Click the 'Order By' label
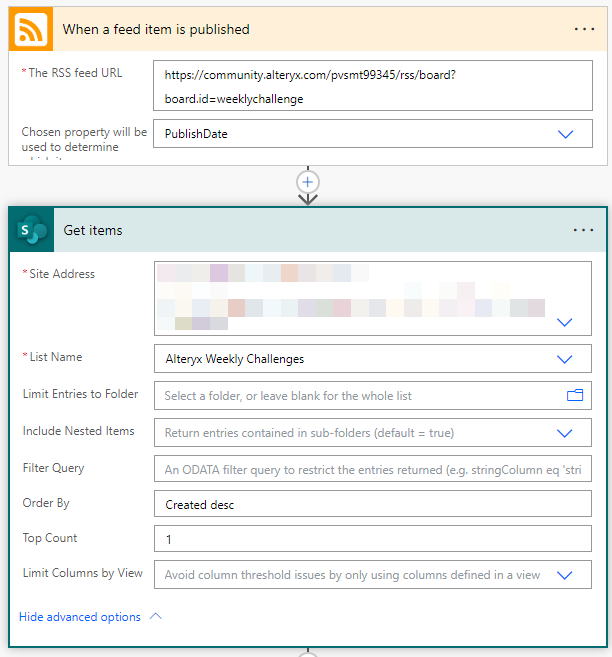This screenshot has width=612, height=657. click(x=46, y=503)
